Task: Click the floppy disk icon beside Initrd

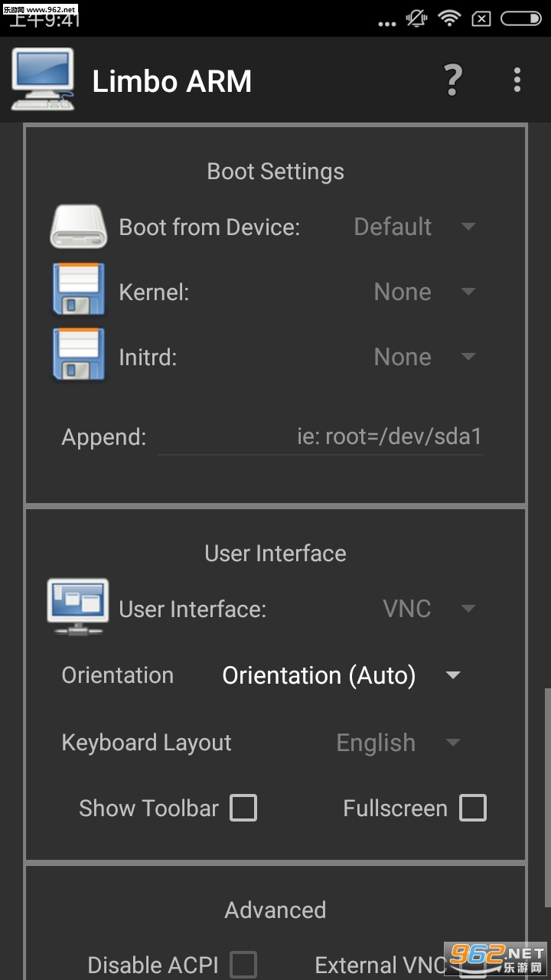Action: coord(77,355)
